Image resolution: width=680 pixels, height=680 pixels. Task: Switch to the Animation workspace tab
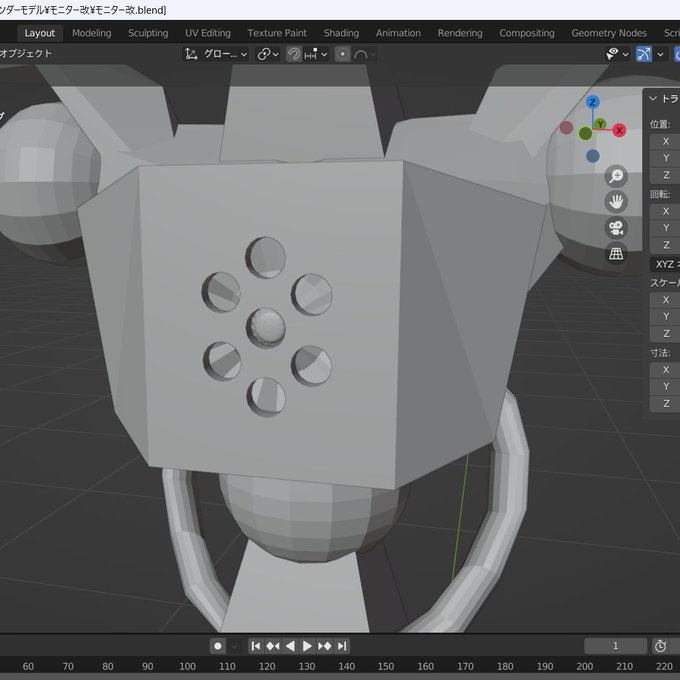point(398,33)
